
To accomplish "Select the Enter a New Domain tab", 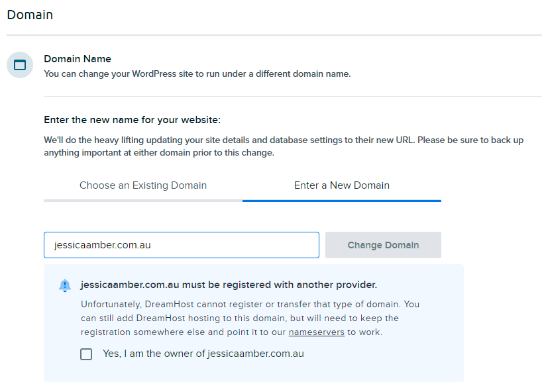I will [x=342, y=185].
